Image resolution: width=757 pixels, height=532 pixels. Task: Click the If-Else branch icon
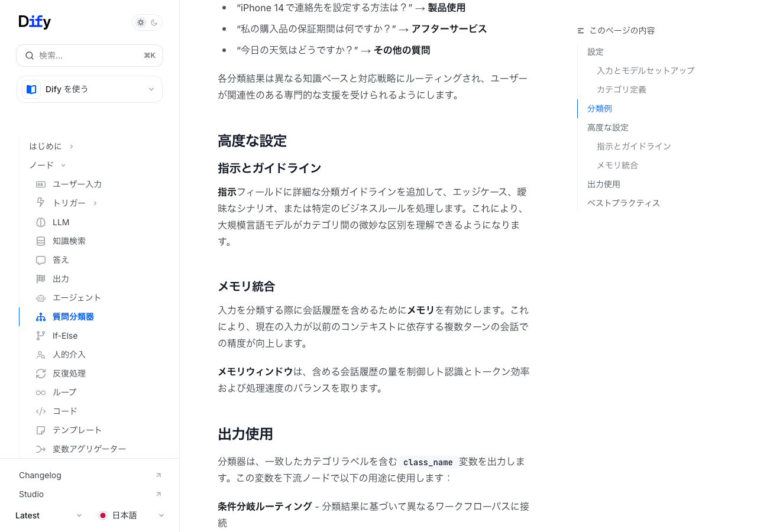41,336
